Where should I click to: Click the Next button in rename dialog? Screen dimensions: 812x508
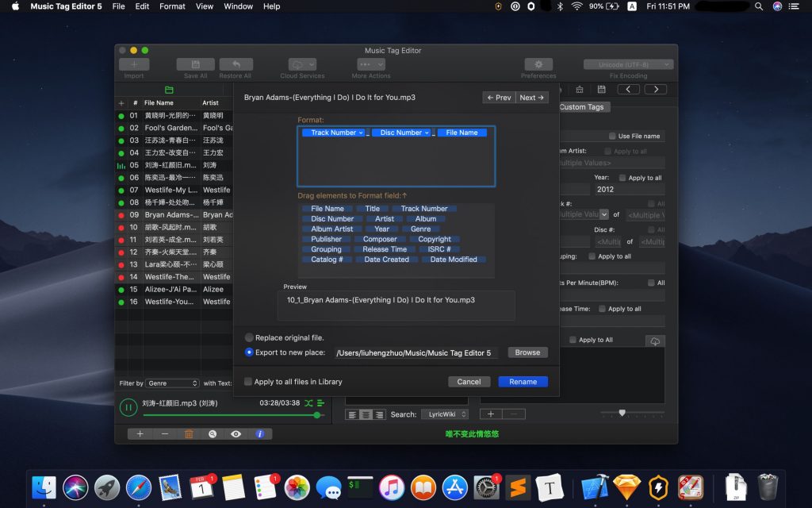(x=532, y=98)
